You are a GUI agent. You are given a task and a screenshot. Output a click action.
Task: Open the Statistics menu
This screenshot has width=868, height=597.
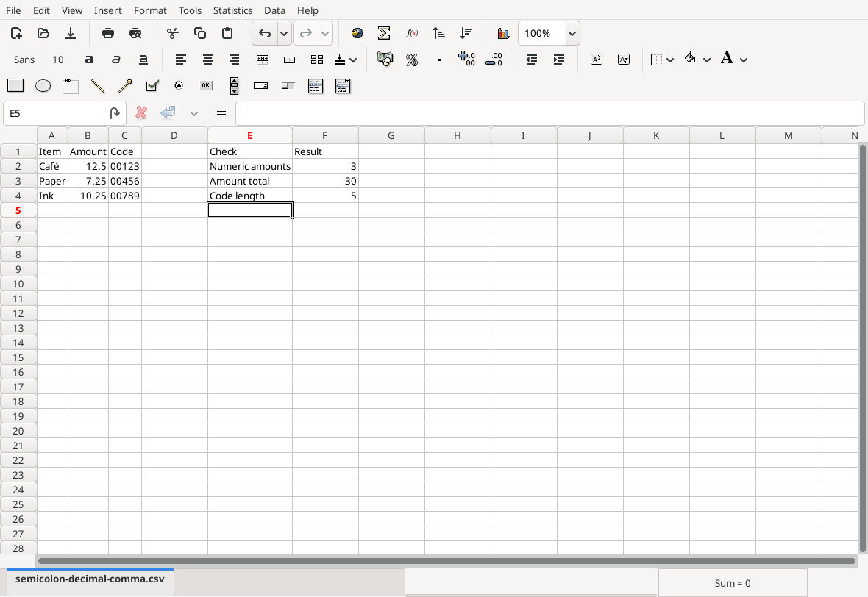[232, 10]
